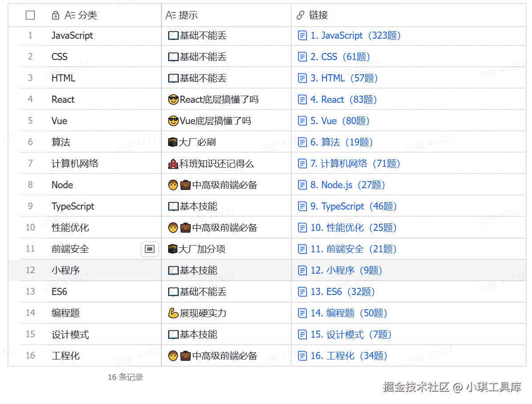Image resolution: width=532 pixels, height=404 pixels.
Task: Select the 算法 category cell
Action: click(x=104, y=142)
